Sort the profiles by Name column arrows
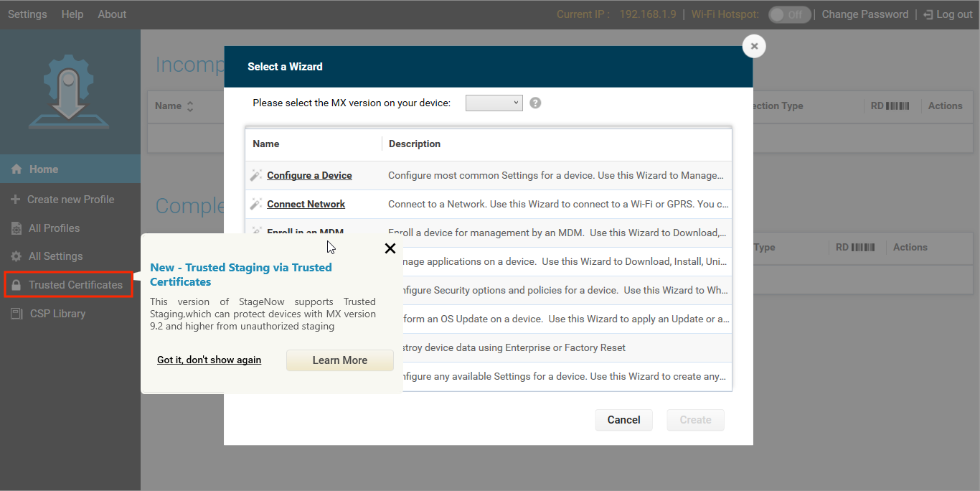980x491 pixels. [190, 106]
